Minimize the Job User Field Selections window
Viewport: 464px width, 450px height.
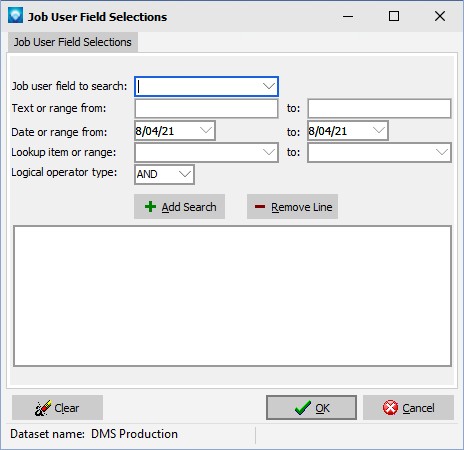(348, 16)
